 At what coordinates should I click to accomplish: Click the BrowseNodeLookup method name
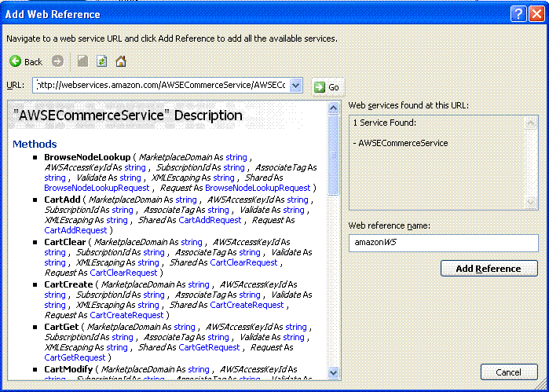coord(87,157)
